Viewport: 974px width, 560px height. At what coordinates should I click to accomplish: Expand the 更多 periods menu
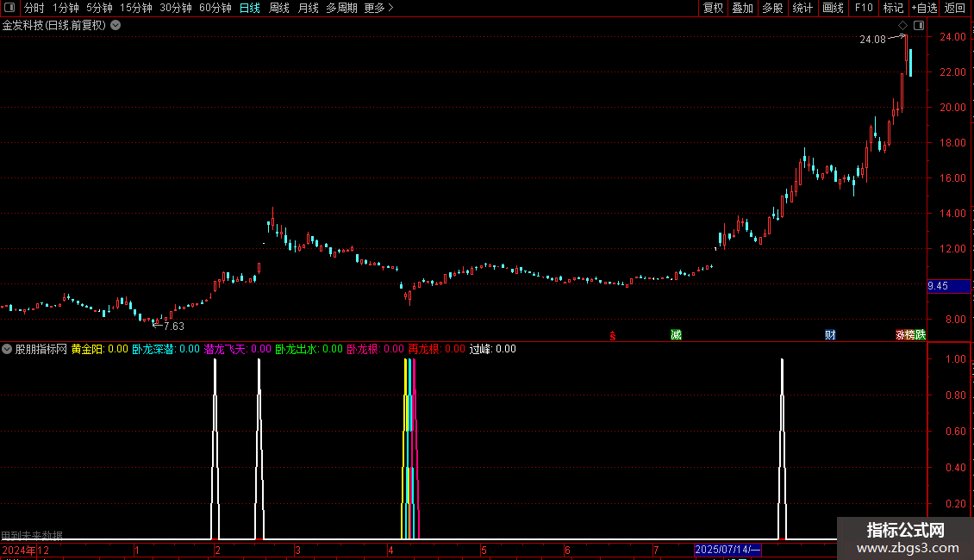point(378,8)
